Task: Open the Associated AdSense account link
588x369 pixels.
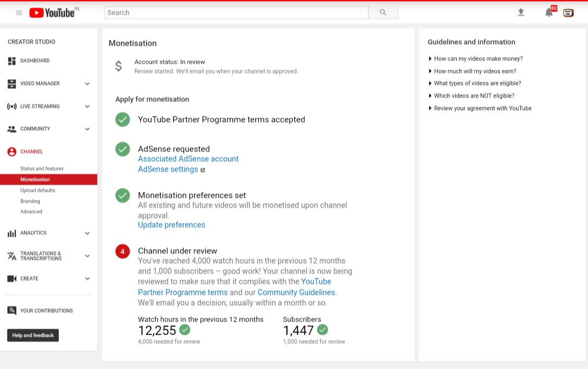Action: tap(188, 159)
